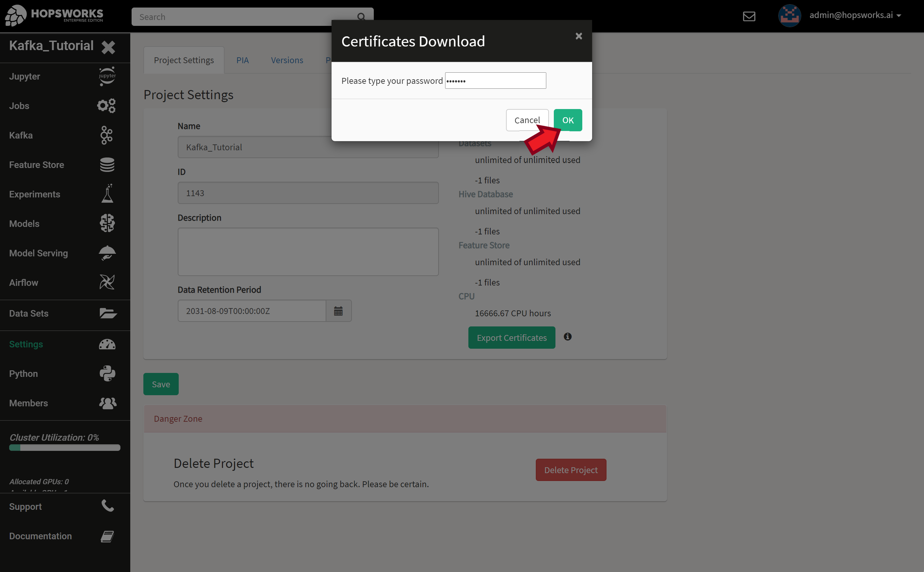Open the Feature Store panel
Image resolution: width=924 pixels, height=572 pixels.
point(37,165)
